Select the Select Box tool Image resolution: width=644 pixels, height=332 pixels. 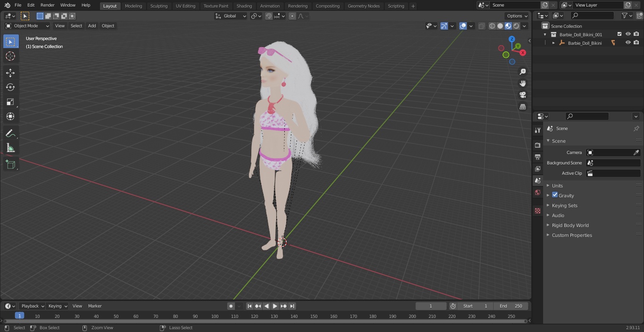click(x=10, y=41)
